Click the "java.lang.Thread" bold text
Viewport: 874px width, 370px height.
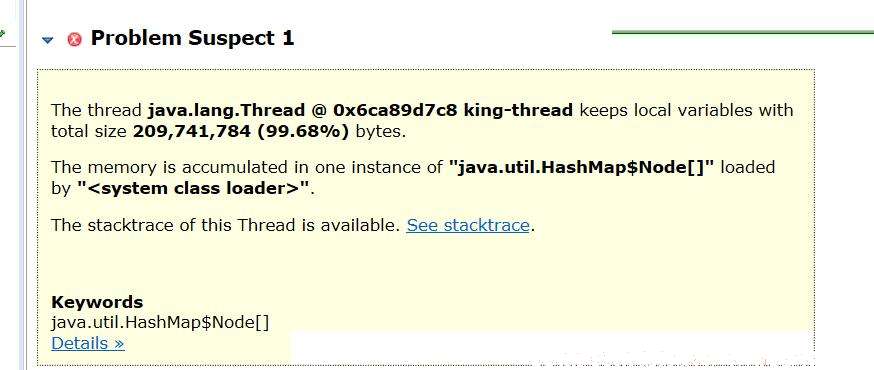[x=226, y=110]
